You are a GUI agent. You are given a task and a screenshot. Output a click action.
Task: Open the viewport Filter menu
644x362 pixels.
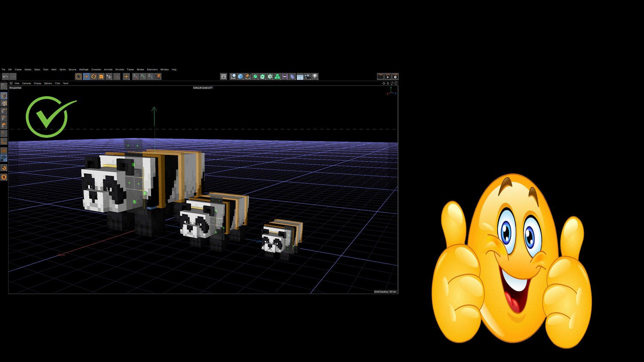[58, 83]
